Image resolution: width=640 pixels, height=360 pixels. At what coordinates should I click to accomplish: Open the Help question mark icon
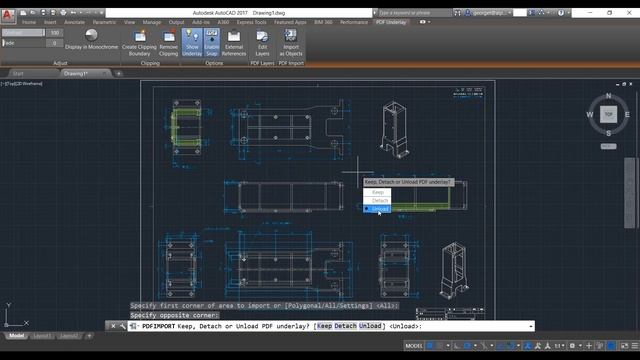561,13
